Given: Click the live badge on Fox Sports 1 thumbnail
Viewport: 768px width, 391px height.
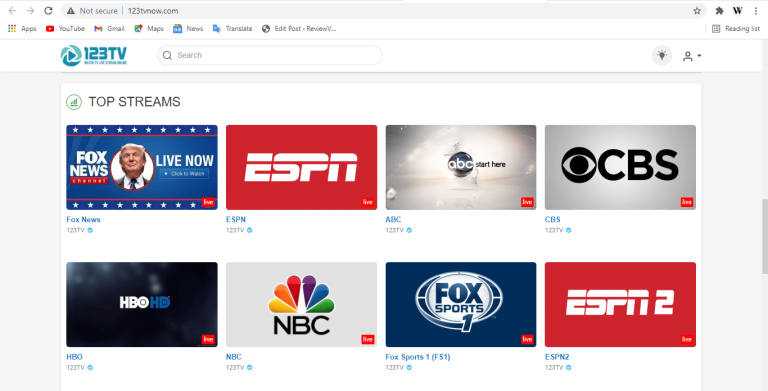Looking at the screenshot, I should [x=527, y=339].
